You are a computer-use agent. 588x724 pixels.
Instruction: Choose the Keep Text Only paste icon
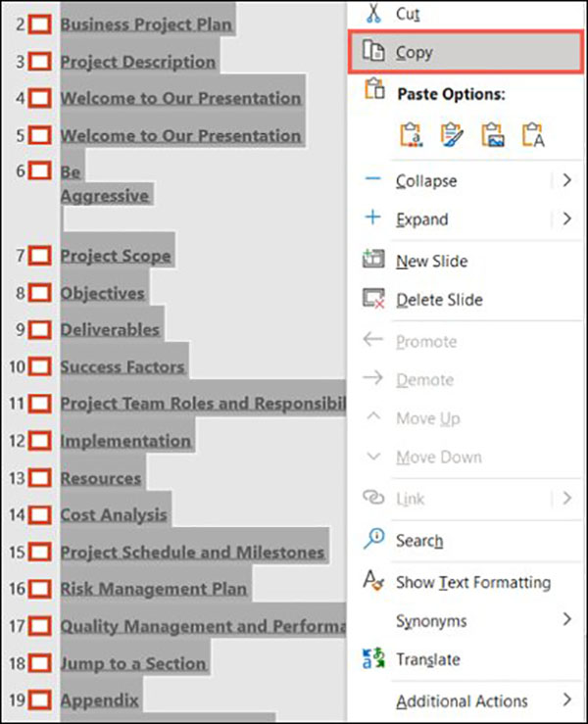coord(533,135)
